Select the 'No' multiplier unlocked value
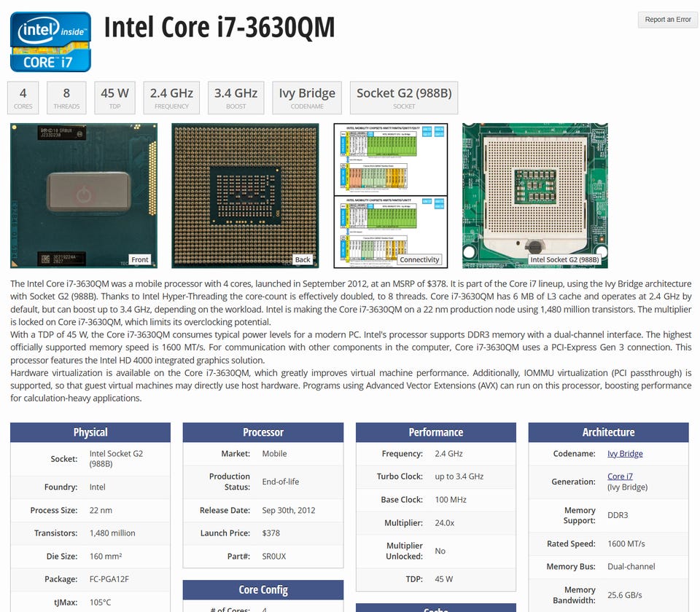The height and width of the screenshot is (612, 700). coord(440,551)
